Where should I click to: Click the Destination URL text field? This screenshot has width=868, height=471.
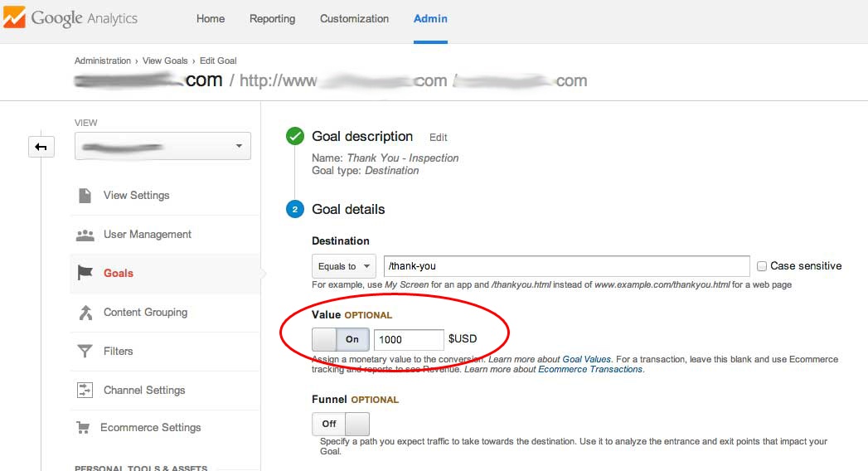566,266
